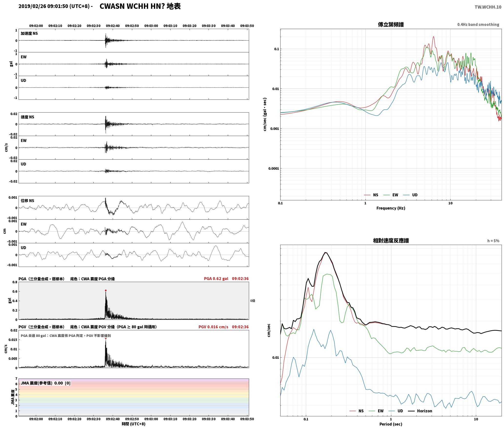Click the 0級 intensity level label
This screenshot has height=429, width=504.
(253, 301)
